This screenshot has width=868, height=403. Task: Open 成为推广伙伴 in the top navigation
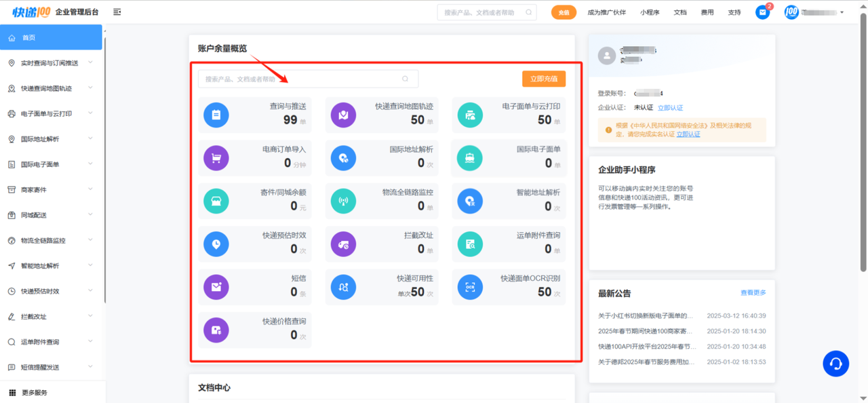pyautogui.click(x=607, y=12)
